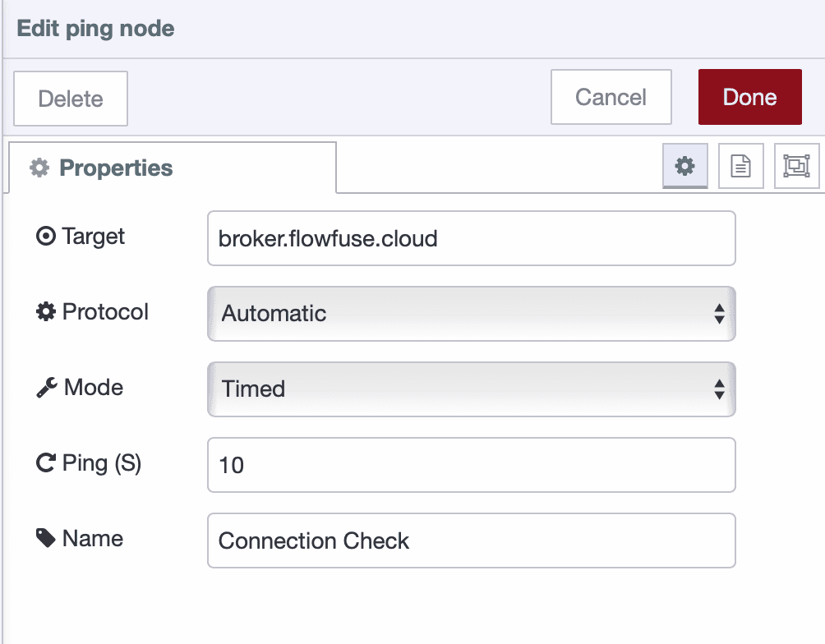This screenshot has width=825, height=644.
Task: Open the node appearance tab icon
Action: click(797, 166)
